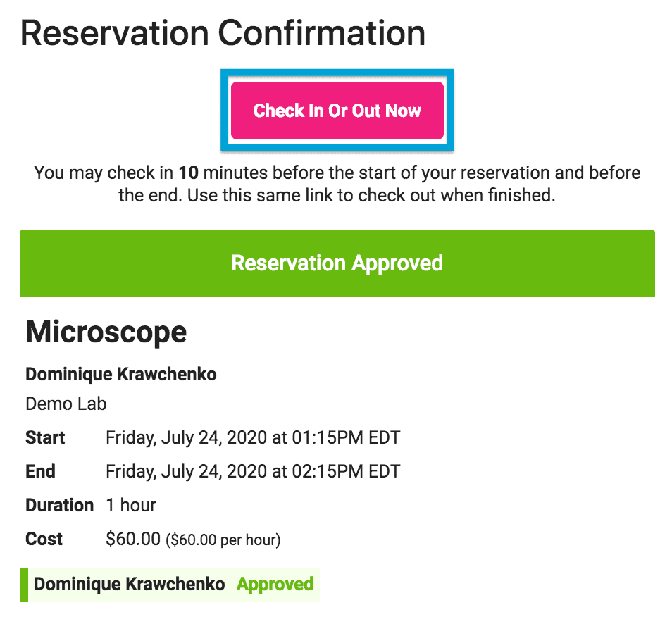Click the End date and time value
The height and width of the screenshot is (617, 672).
(252, 470)
